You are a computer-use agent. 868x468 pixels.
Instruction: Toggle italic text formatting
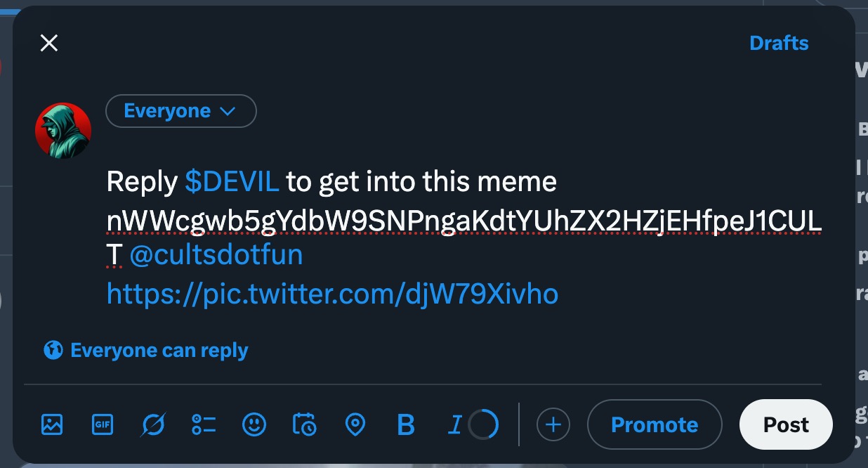pyautogui.click(x=455, y=424)
